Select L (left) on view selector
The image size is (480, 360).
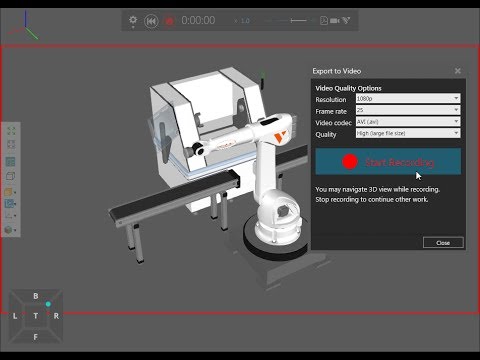[x=15, y=316]
